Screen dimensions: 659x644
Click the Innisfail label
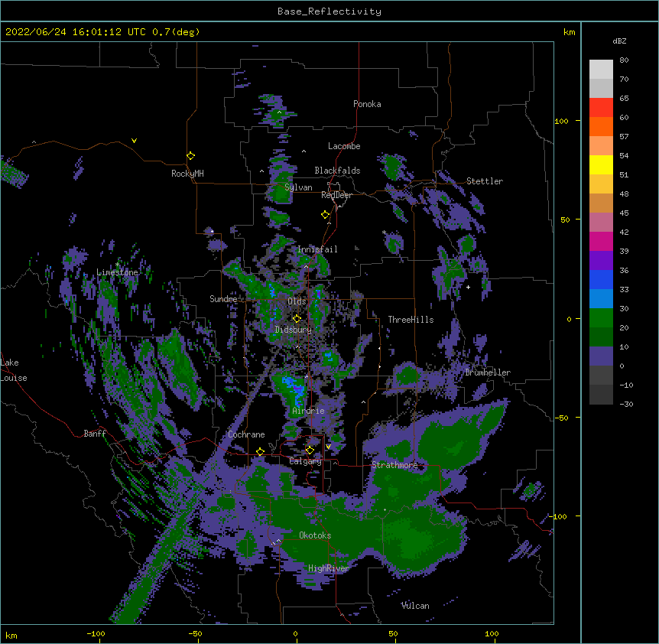tap(317, 249)
